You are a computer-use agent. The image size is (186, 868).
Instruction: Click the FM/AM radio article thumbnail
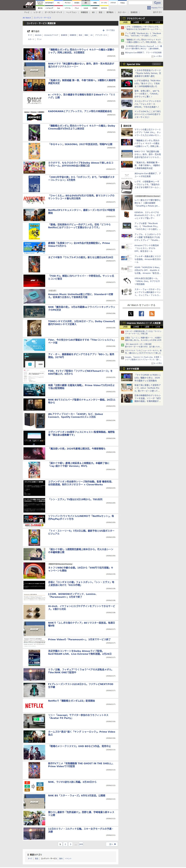(34, 786)
